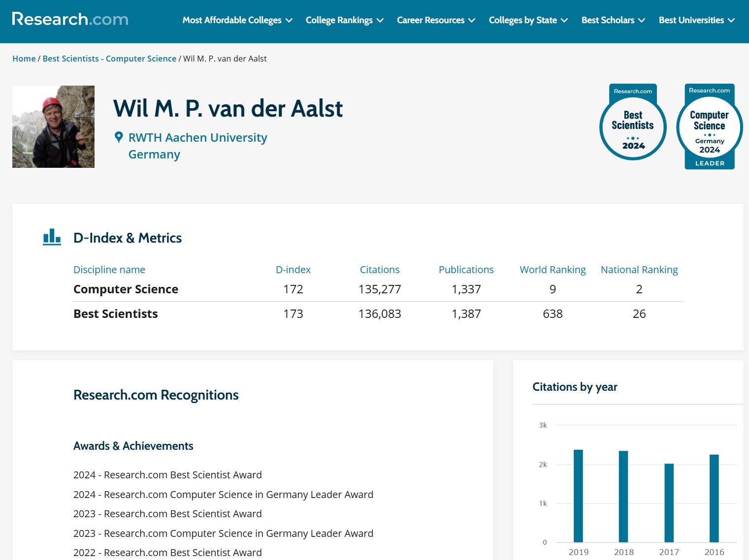
Task: Select the 2023 Research.com Best Scientist Award entry
Action: tap(167, 514)
